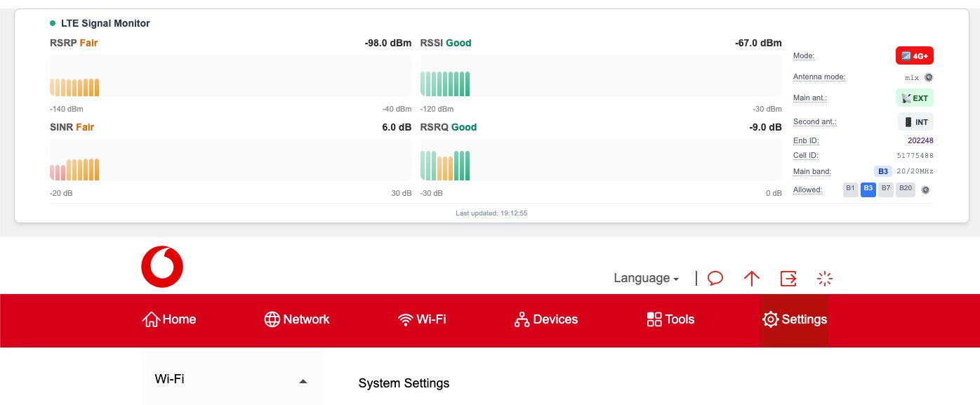This screenshot has height=405, width=980.
Task: Click the loading spinner restart icon
Action: (x=825, y=279)
